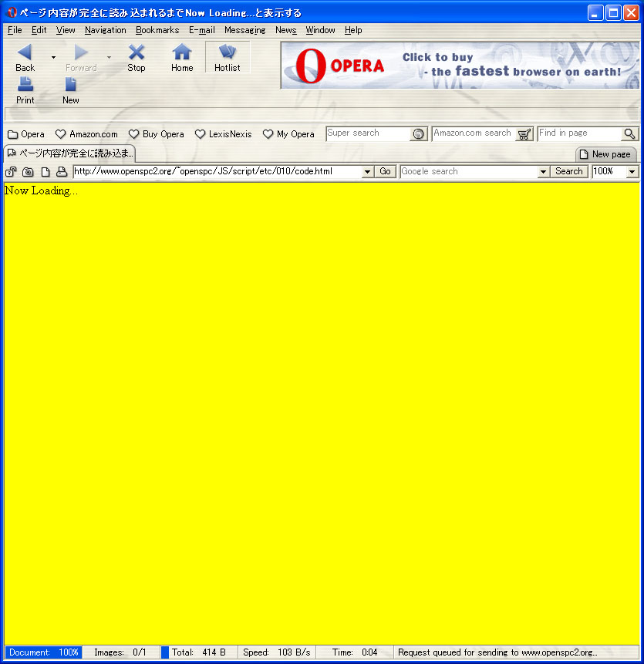
Task: Open the Navigation menu
Action: tap(106, 30)
